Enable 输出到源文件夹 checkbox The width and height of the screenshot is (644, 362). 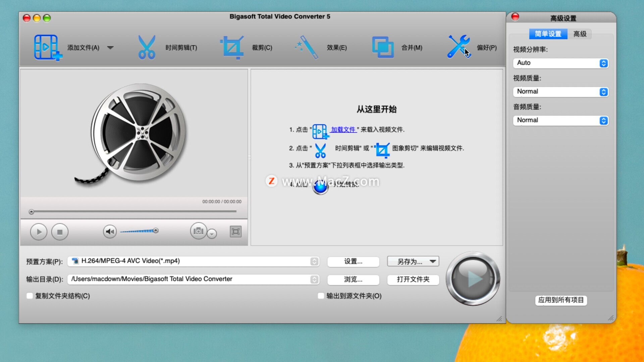pyautogui.click(x=321, y=296)
